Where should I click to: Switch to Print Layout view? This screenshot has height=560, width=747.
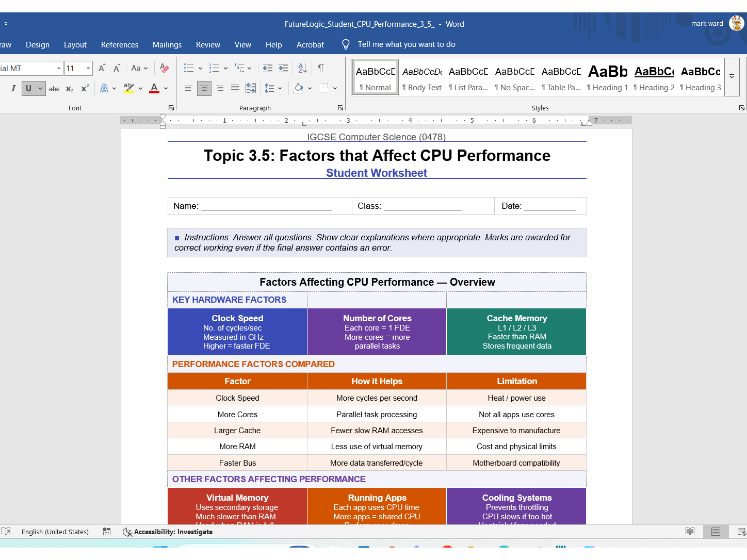(x=716, y=532)
